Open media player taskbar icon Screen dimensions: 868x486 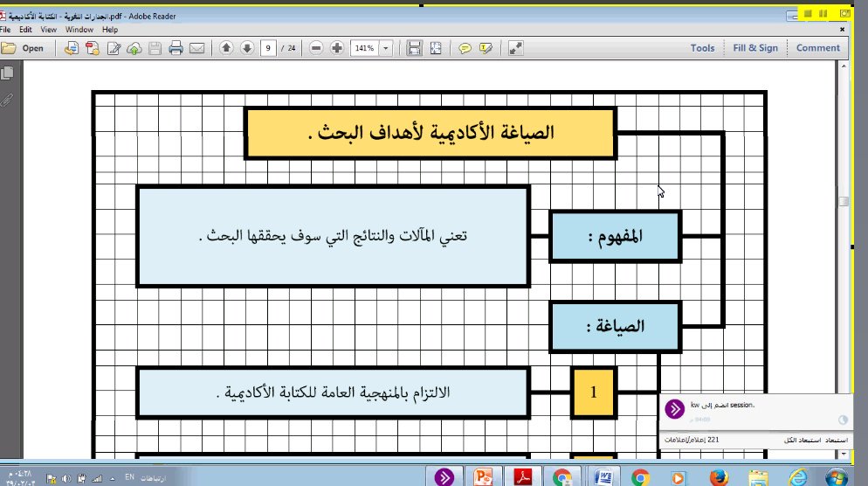click(x=679, y=476)
